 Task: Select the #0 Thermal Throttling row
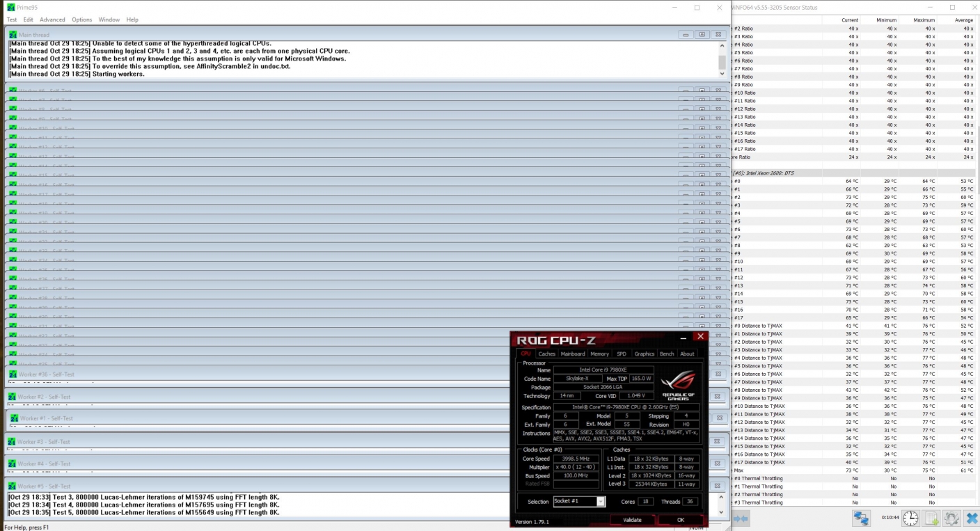(854, 478)
